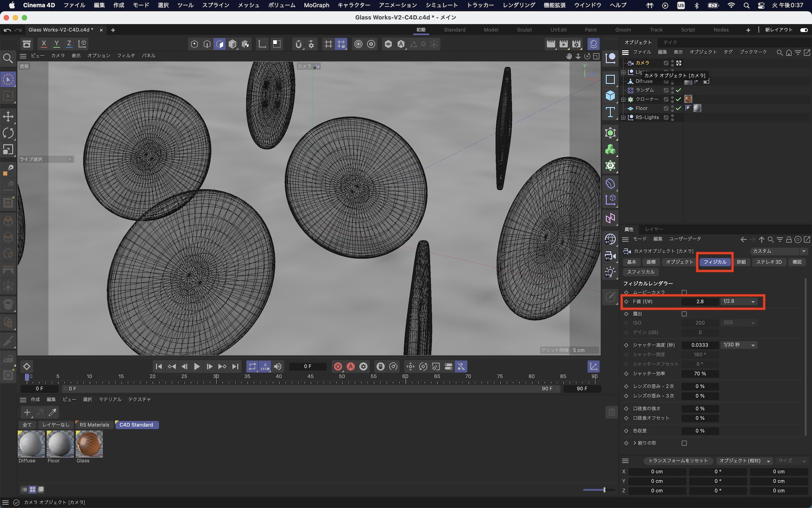Select the Rotate tool in left toolbar

tap(8, 133)
